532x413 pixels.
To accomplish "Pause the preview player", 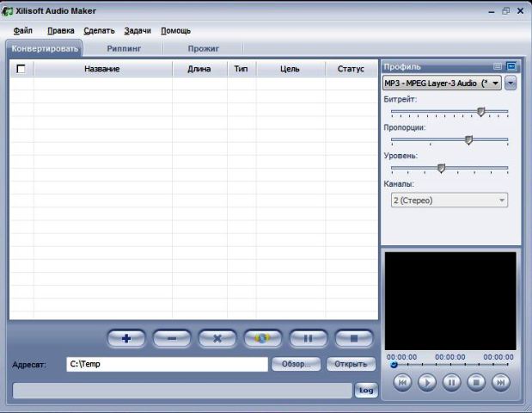I will [x=451, y=382].
